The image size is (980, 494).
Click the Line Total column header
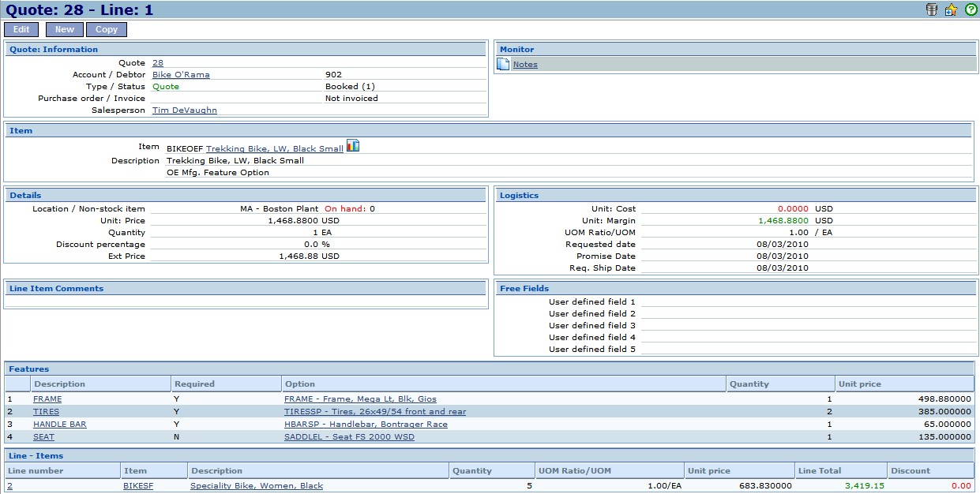click(819, 471)
